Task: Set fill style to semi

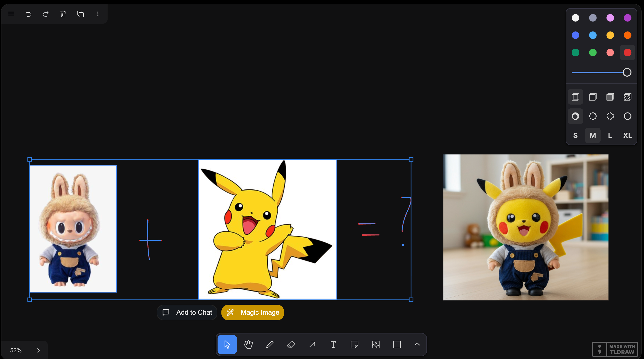Action: (x=593, y=97)
